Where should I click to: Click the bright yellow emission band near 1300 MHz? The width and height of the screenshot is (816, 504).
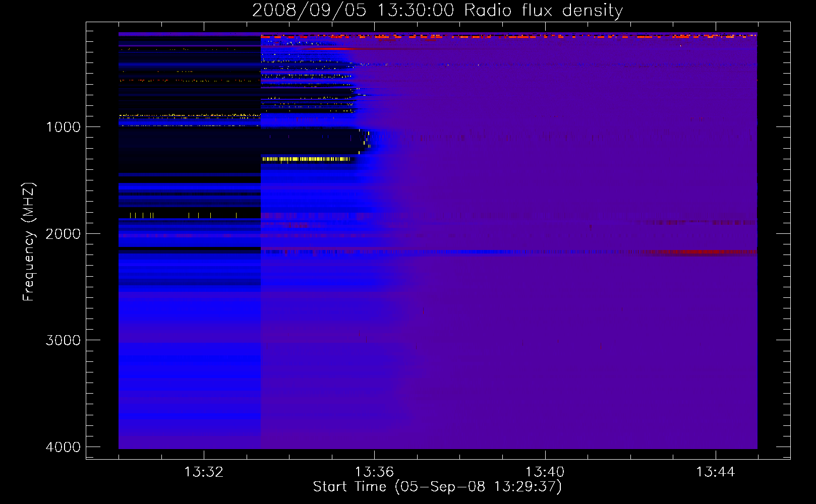point(306,159)
